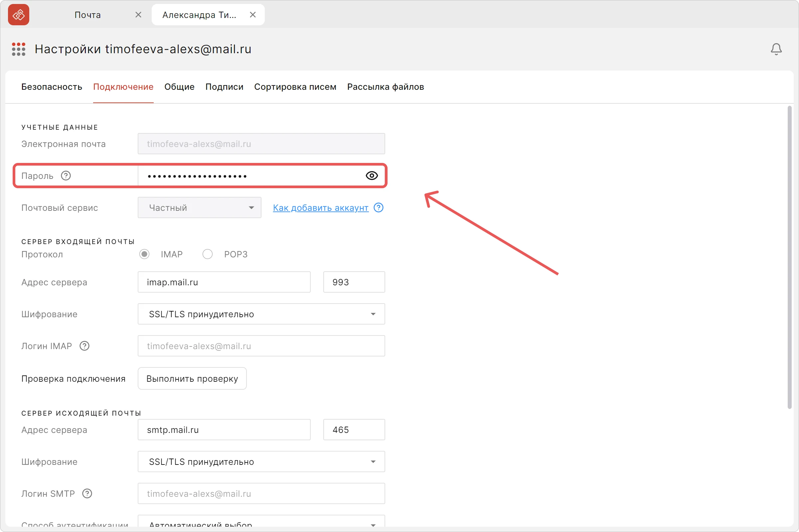Click the Логин IMAP input field

(x=261, y=346)
